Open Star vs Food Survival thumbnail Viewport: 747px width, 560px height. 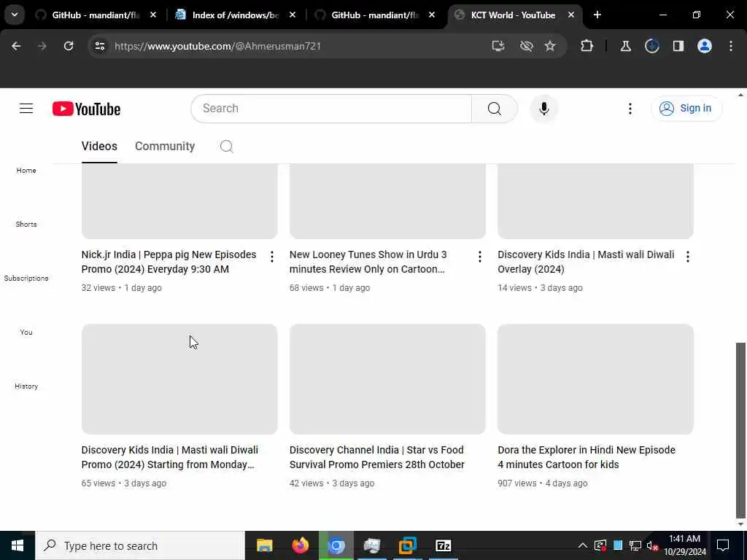[387, 379]
